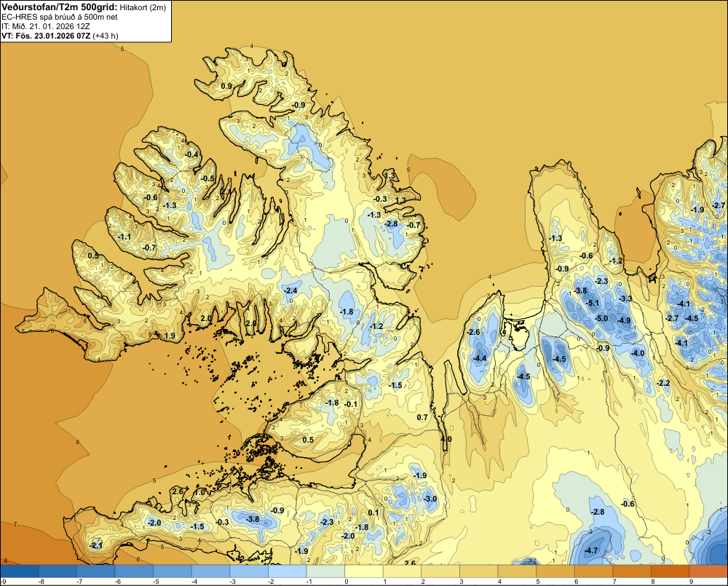Viewport: 728px width, 586px height.
Task: Click the legend swatch between -8 and -7
Action: pyautogui.click(x=58, y=571)
